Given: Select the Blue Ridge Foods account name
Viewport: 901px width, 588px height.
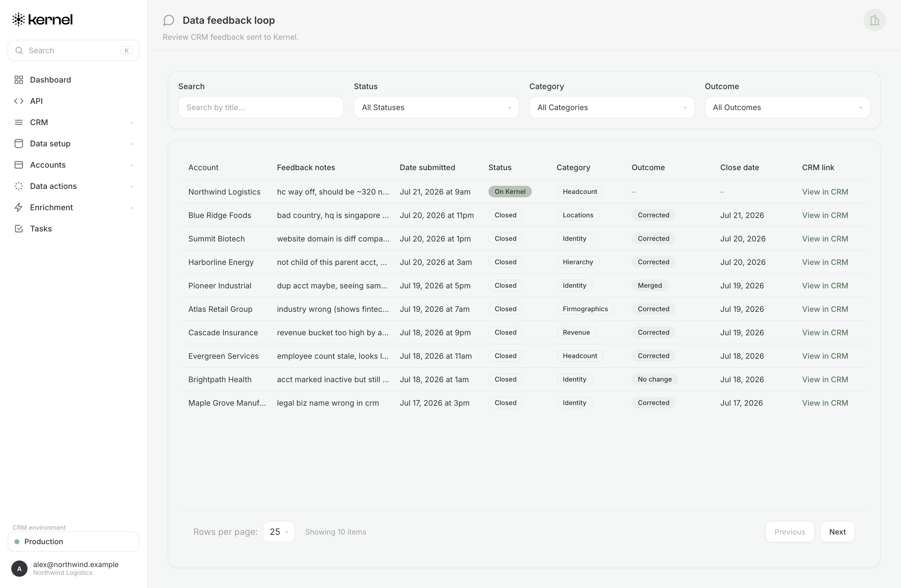Looking at the screenshot, I should pyautogui.click(x=220, y=215).
